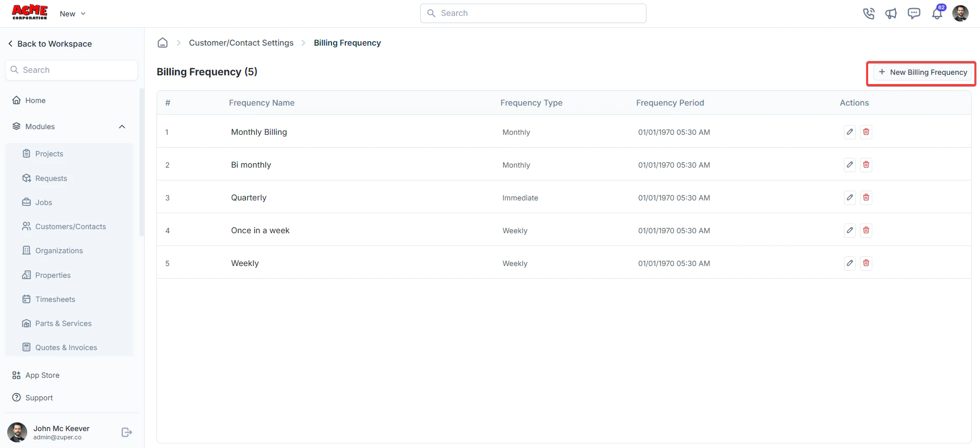Edit the Monthly Billing frequency
Screen dimensions: 980x448
[850, 132]
